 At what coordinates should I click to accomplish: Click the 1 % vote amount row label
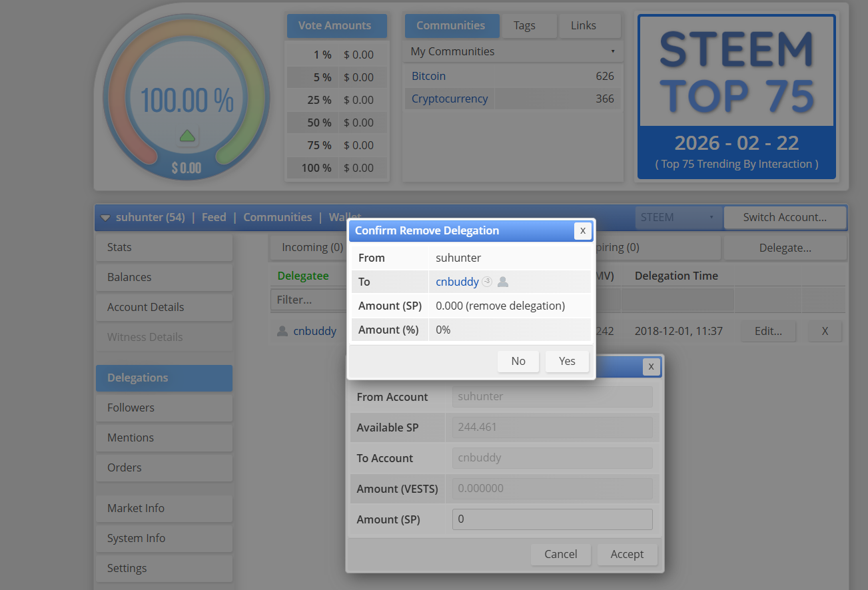click(322, 55)
